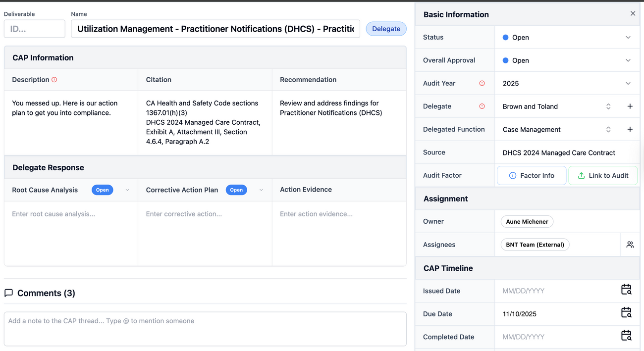Image resolution: width=644 pixels, height=351 pixels.
Task: Click the Delegate button beside the Name field
Action: [x=386, y=29]
